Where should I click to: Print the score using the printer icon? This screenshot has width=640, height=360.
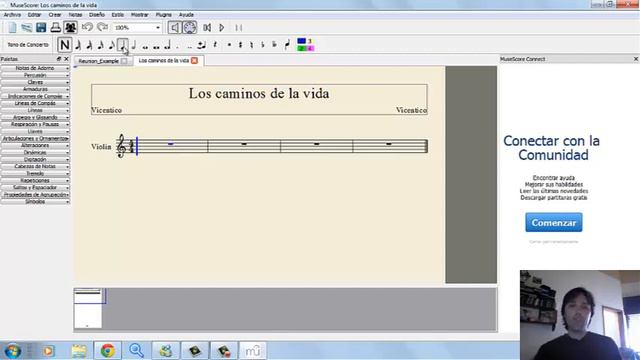[56, 27]
